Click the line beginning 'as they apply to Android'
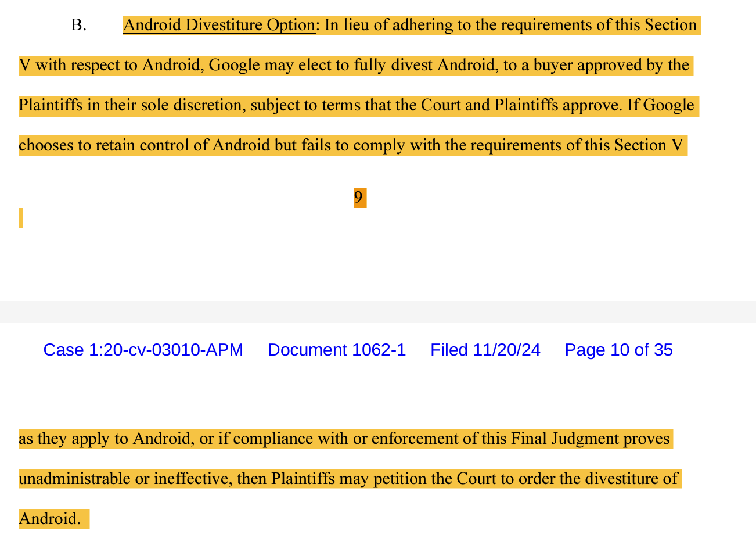The height and width of the screenshot is (538, 756). pyautogui.click(x=345, y=438)
